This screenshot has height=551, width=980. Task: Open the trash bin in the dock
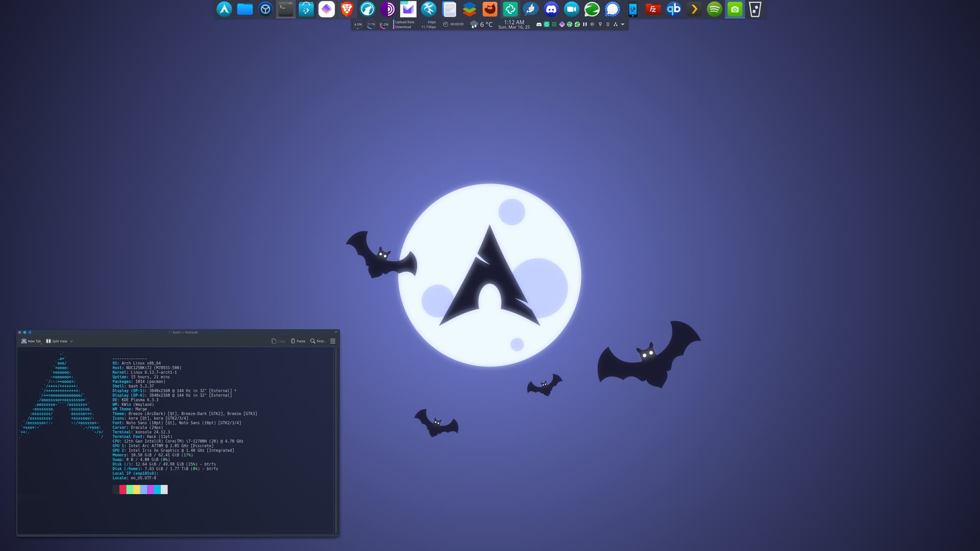click(x=755, y=9)
